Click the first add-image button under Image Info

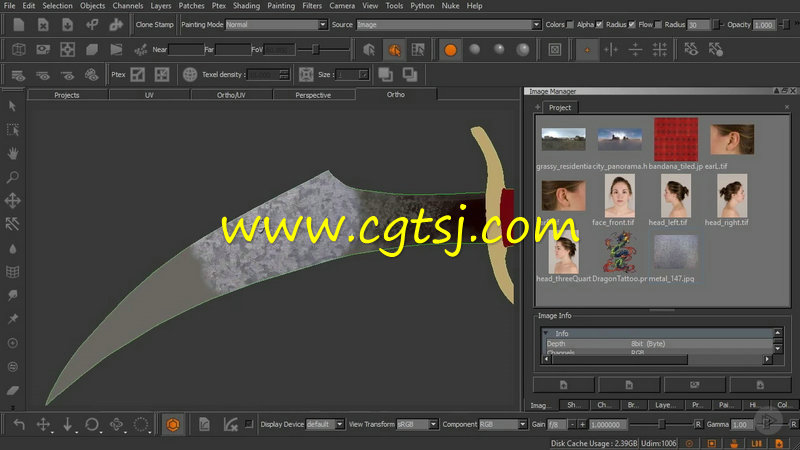pyautogui.click(x=564, y=385)
